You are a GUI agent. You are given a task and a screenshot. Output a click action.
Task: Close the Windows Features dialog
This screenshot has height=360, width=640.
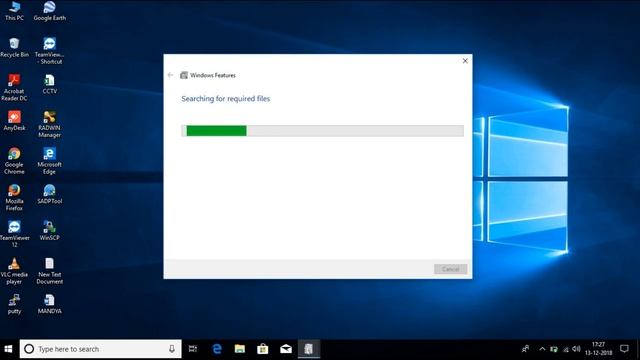click(465, 61)
